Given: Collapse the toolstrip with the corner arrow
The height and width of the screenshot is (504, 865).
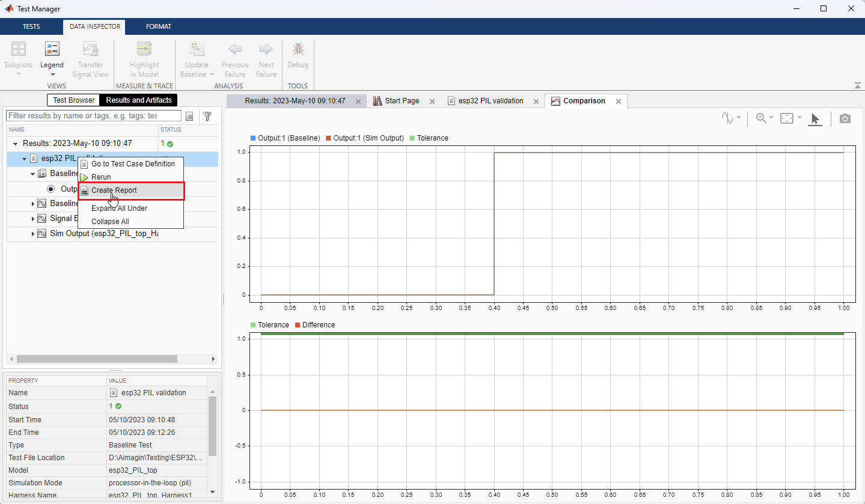Looking at the screenshot, I should [x=857, y=85].
